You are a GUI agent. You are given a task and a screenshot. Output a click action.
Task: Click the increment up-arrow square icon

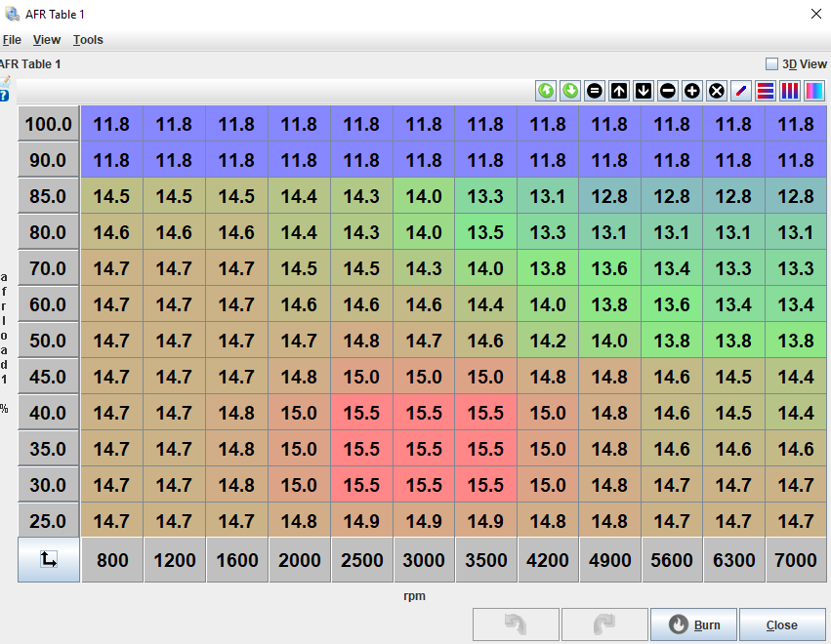(619, 91)
